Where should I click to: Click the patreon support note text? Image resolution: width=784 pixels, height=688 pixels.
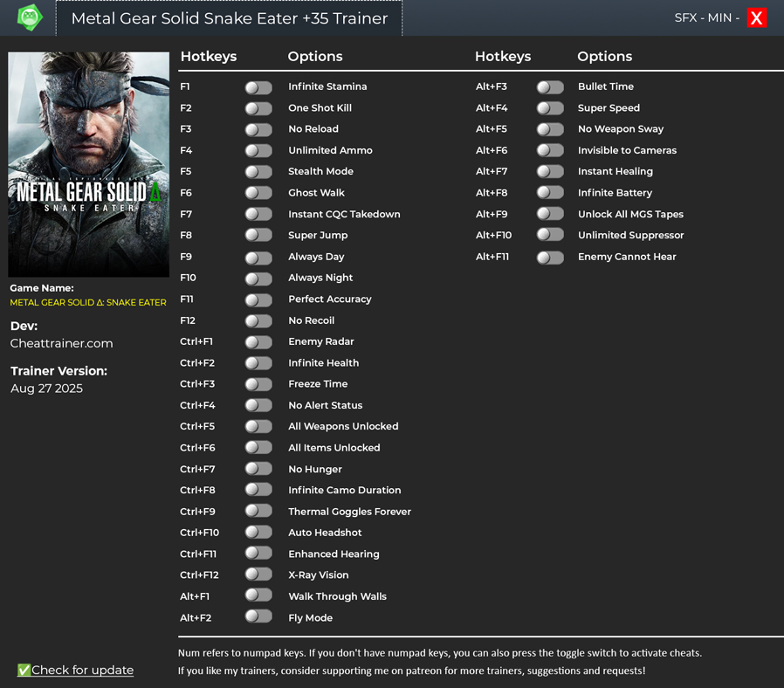pyautogui.click(x=411, y=671)
